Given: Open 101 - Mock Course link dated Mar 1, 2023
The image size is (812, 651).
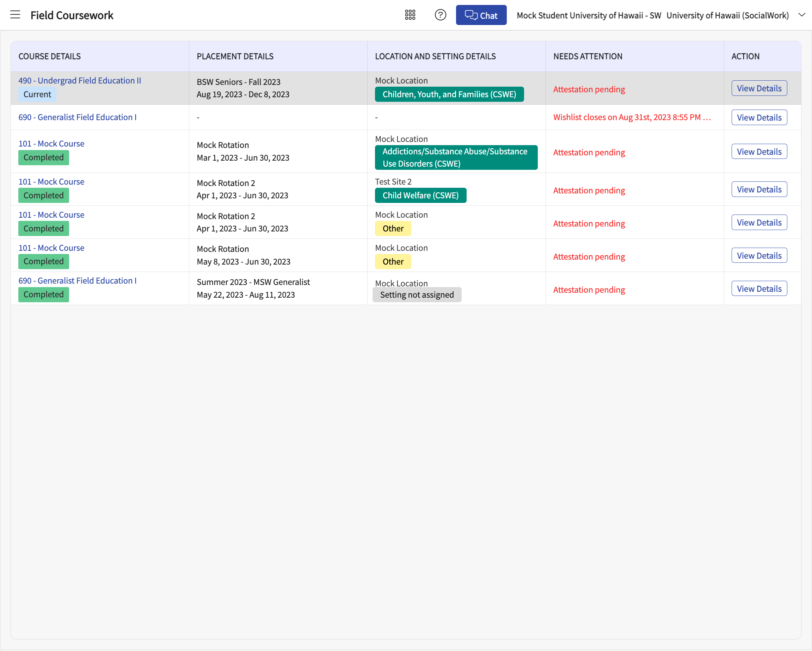Looking at the screenshot, I should (51, 143).
